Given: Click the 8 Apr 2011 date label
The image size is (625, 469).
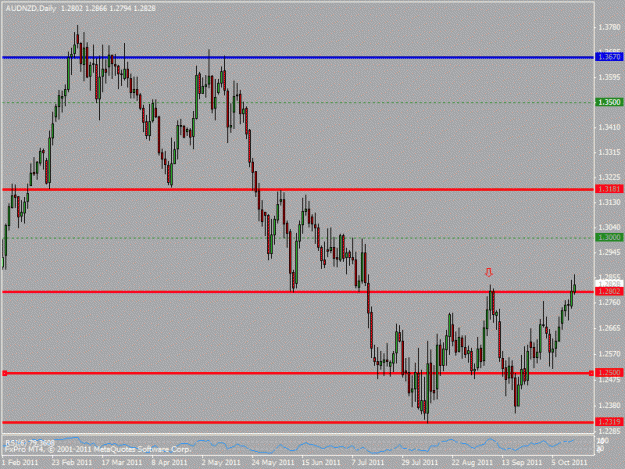Looking at the screenshot, I should coord(169,463).
